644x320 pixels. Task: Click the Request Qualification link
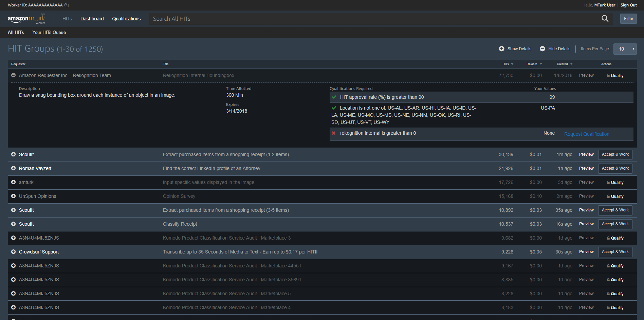[x=586, y=134]
